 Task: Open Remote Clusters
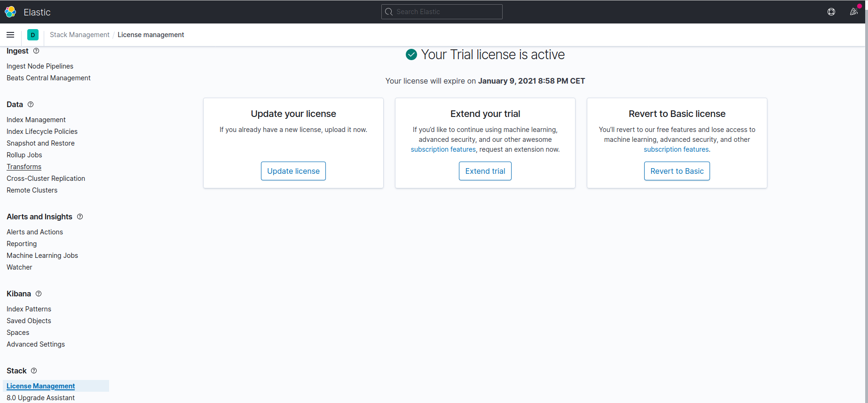click(x=32, y=190)
